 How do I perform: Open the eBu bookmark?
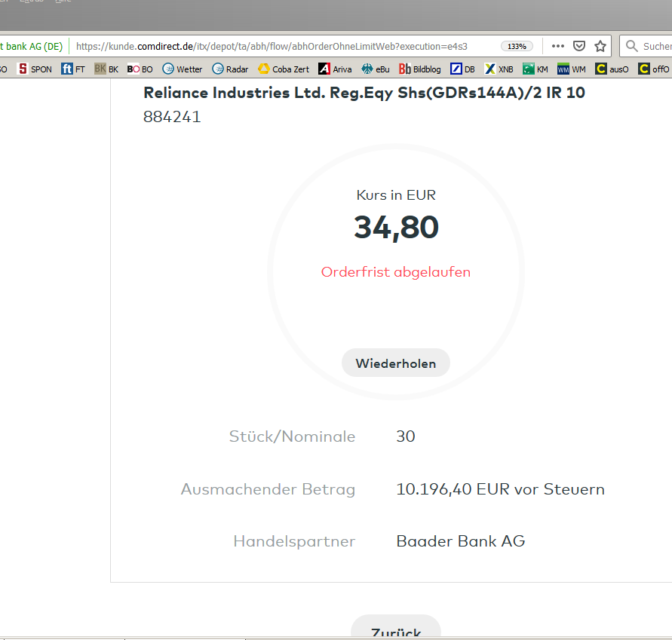376,69
